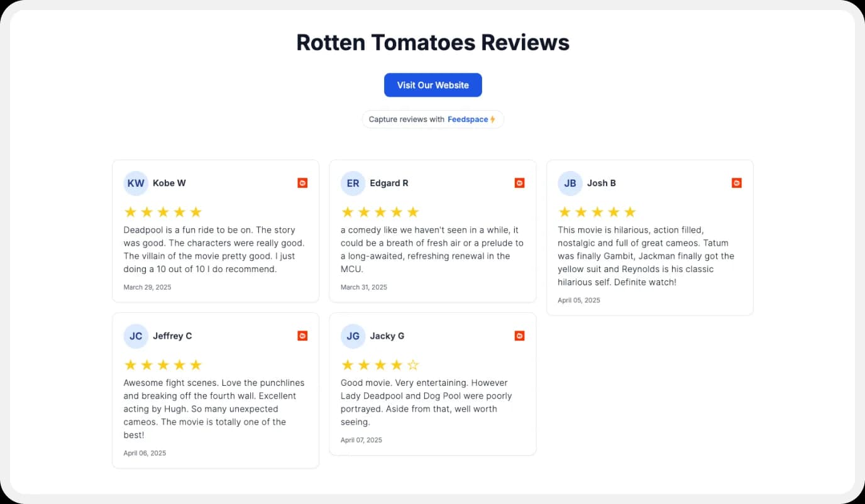This screenshot has height=504, width=865.
Task: Click the Rotten Tomatoes icon on Kobe W's review
Action: [x=302, y=182]
